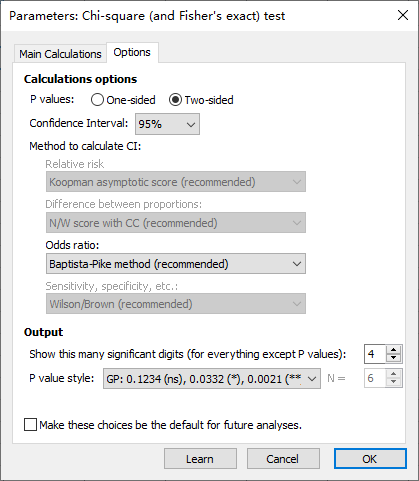
Task: Open the P value style dropdown
Action: tap(212, 379)
